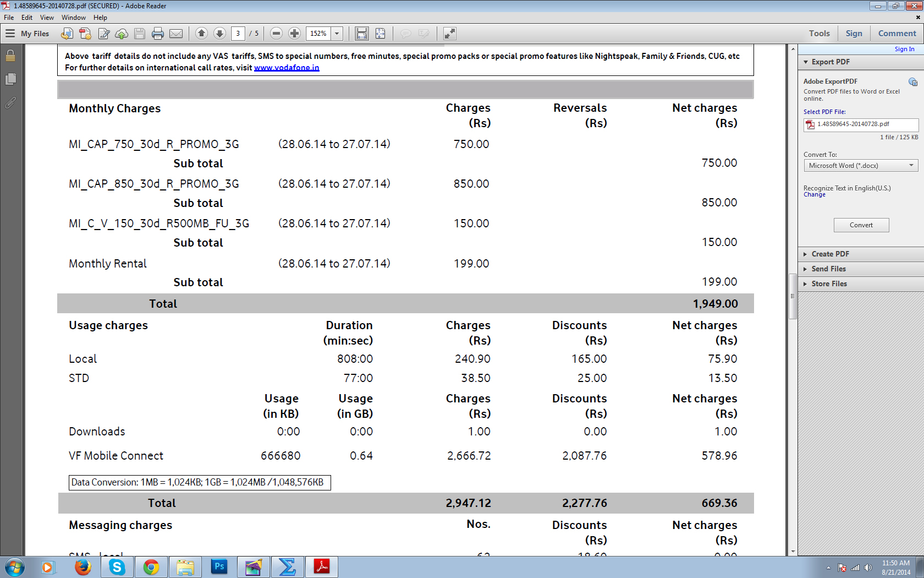The image size is (924, 578).
Task: Toggle the fit-width scrolling mode button
Action: coord(362,34)
